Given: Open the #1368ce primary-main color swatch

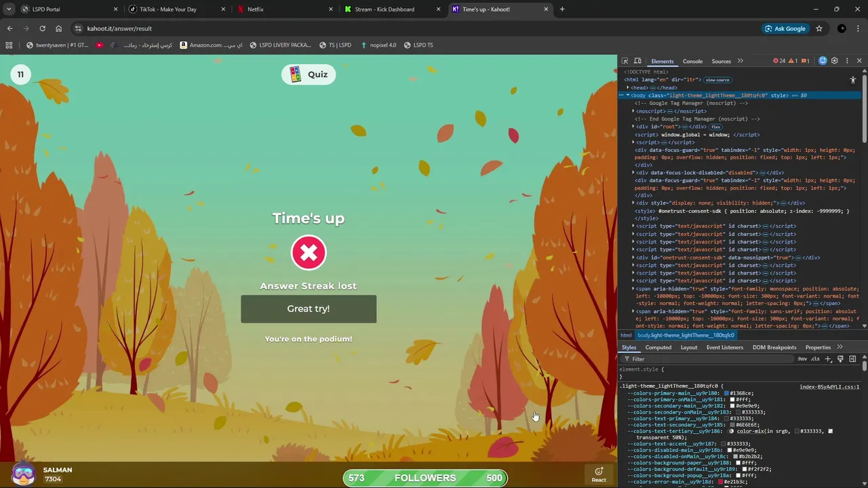Looking at the screenshot, I should [727, 393].
